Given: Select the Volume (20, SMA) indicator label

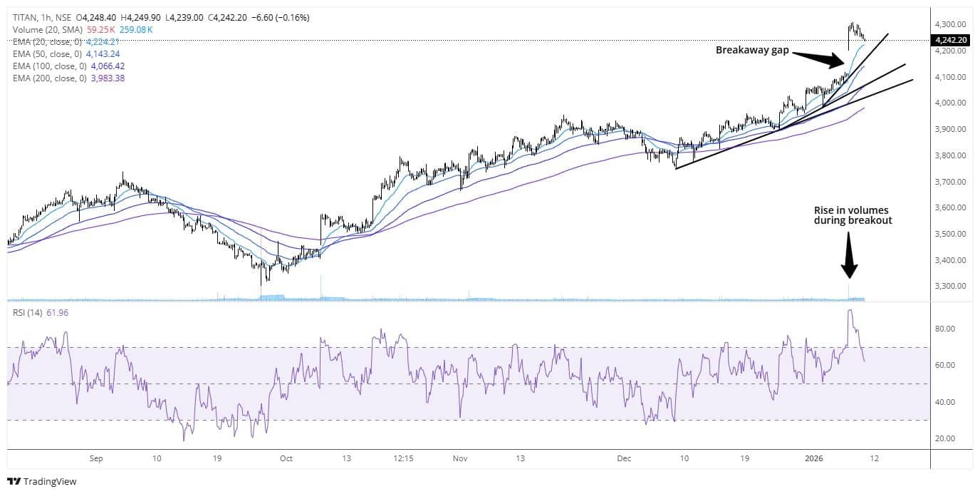Looking at the screenshot, I should click(x=48, y=29).
